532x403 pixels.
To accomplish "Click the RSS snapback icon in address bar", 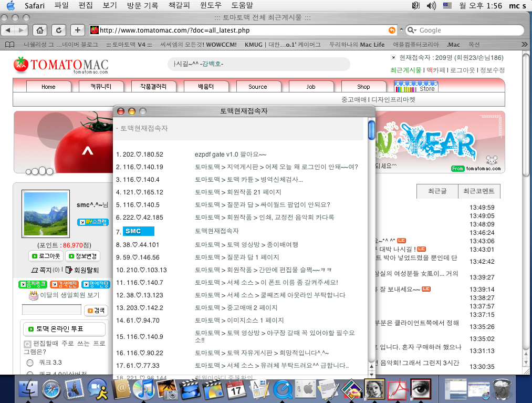I will 392,30.
